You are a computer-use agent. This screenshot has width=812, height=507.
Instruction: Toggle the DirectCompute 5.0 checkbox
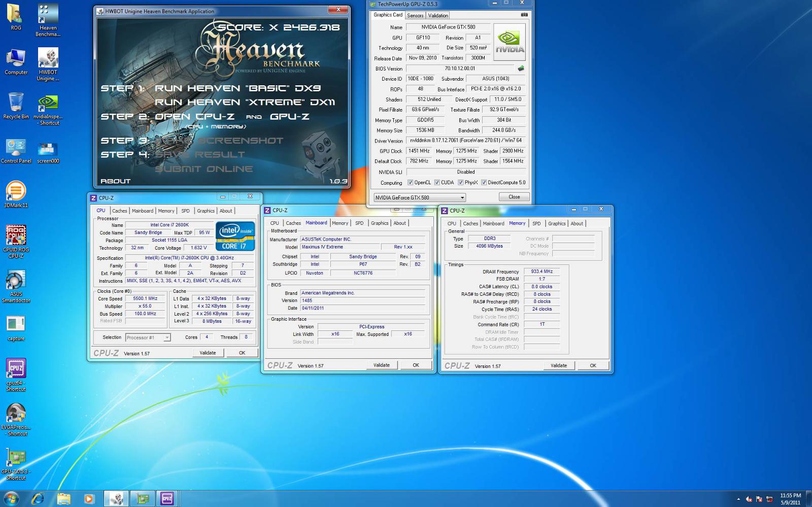point(484,182)
